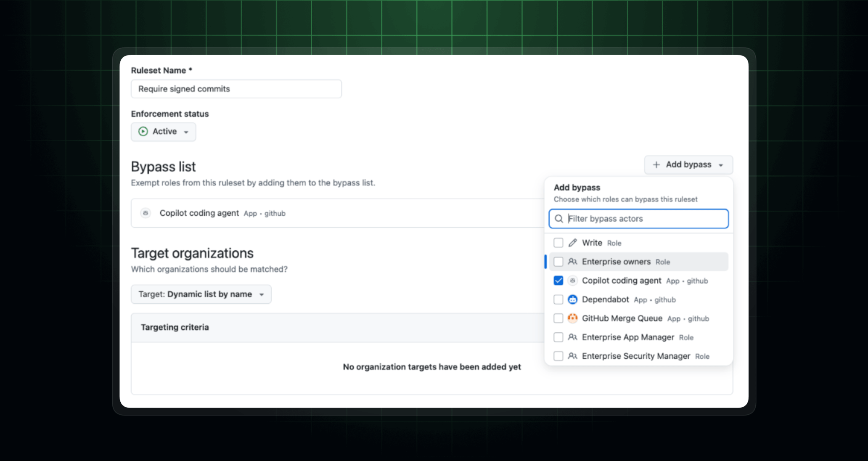
Task: Click the green play icon in Active status
Action: point(143,132)
